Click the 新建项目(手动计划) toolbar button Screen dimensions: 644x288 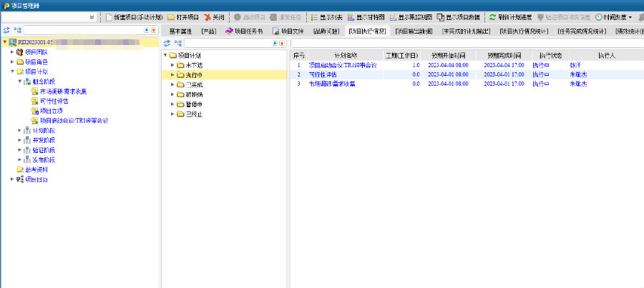[135, 18]
